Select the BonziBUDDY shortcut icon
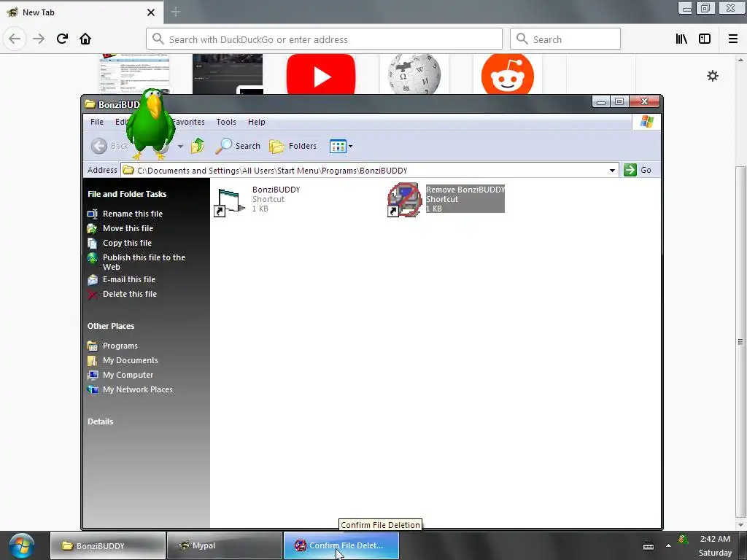Viewport: 747px width, 560px height. click(230, 202)
